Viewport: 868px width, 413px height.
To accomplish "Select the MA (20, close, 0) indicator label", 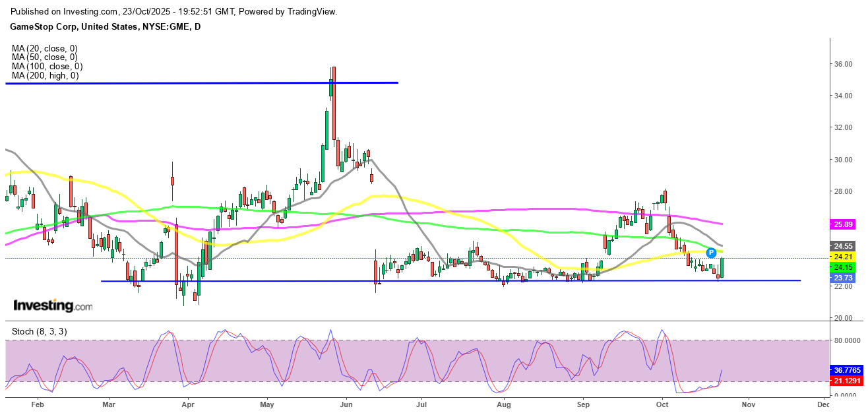I will tap(44, 48).
